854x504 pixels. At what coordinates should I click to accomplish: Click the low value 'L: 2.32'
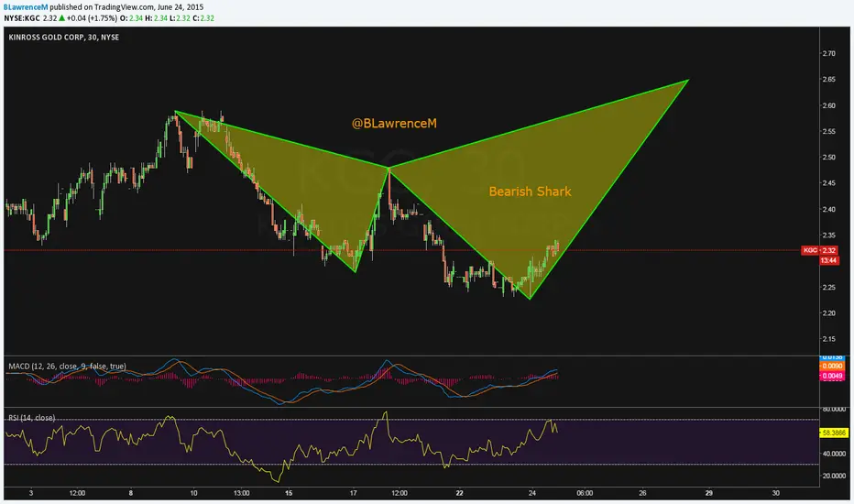180,18
